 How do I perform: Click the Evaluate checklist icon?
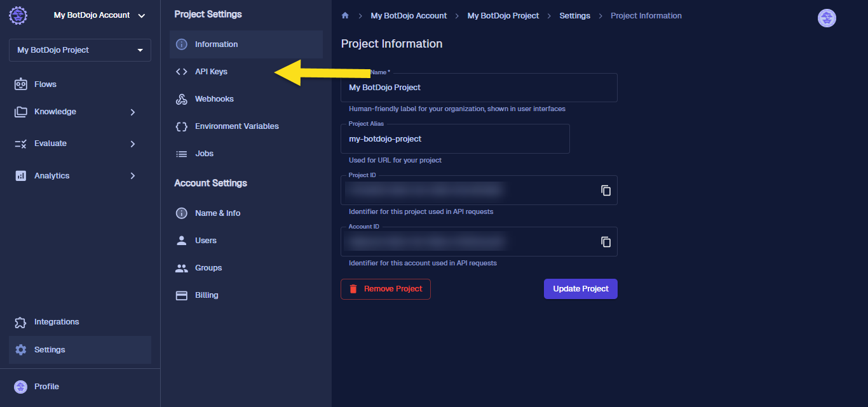(x=21, y=143)
